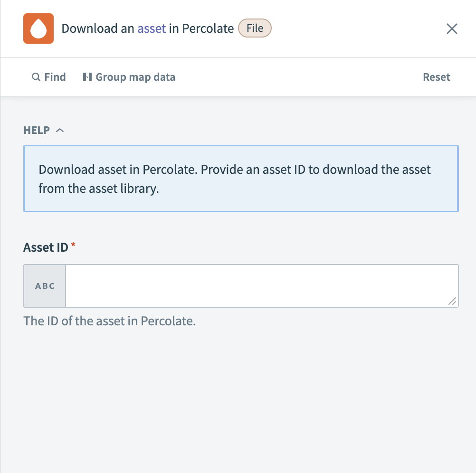Select the File badge in the header
This screenshot has height=473, width=476.
[x=255, y=28]
